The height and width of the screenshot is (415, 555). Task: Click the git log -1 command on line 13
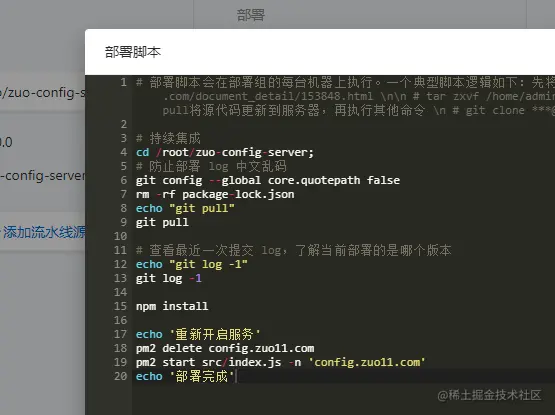click(x=169, y=278)
